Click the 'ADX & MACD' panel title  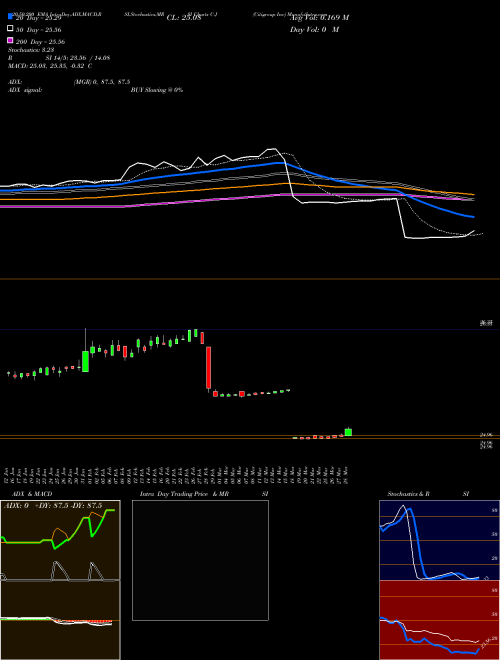tap(32, 494)
